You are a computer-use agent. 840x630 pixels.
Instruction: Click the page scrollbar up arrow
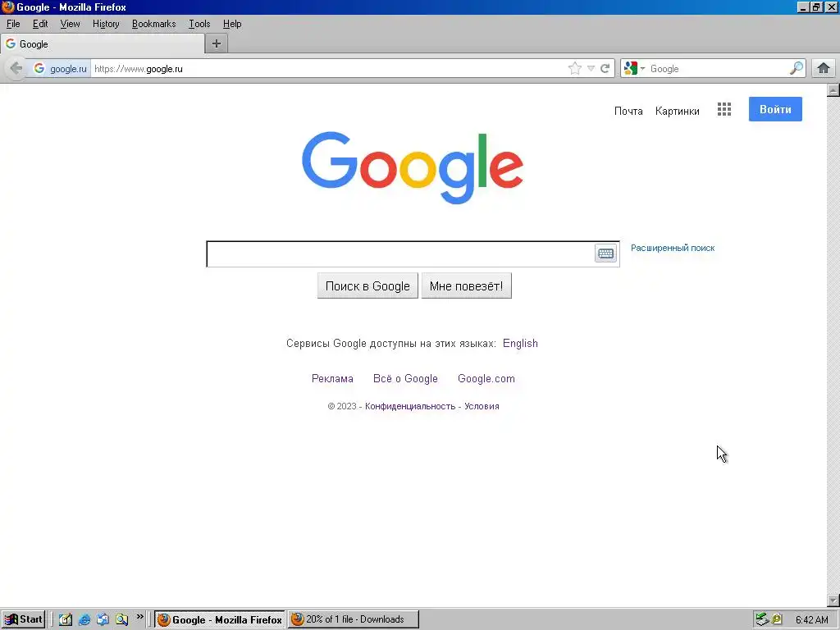[x=833, y=90]
